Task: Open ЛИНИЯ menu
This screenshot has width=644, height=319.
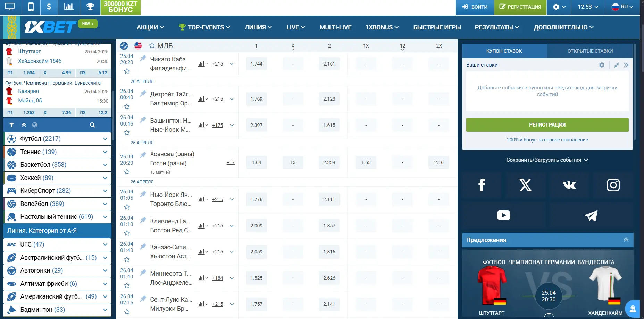Action: coord(258,27)
